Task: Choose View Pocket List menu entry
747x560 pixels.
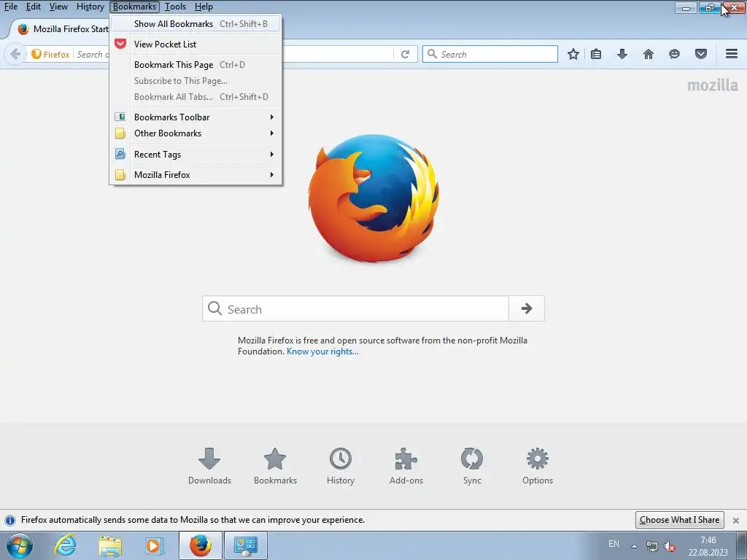Action: (x=197, y=44)
